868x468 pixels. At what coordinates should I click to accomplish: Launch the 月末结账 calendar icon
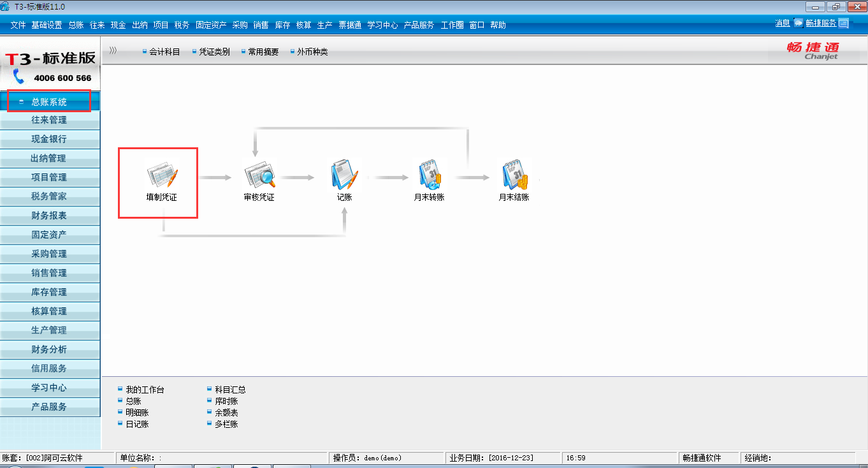[514, 175]
